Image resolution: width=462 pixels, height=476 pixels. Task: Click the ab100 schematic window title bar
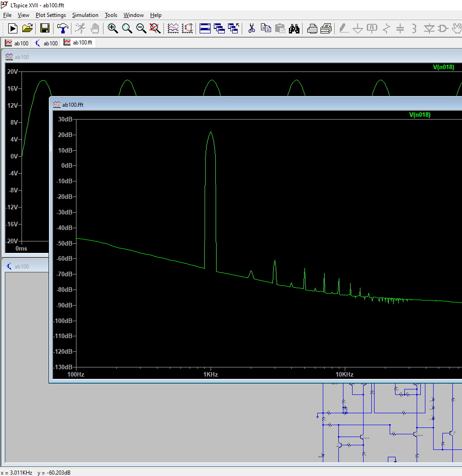(x=26, y=266)
